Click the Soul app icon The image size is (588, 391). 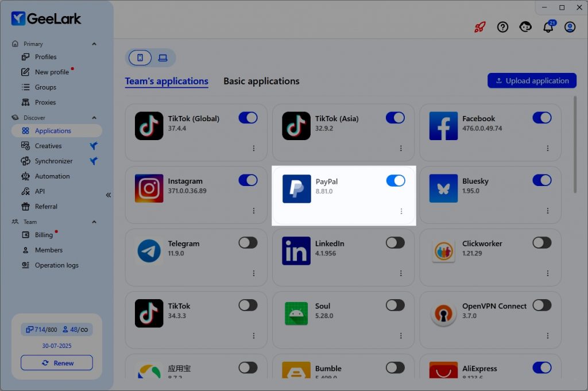click(296, 313)
